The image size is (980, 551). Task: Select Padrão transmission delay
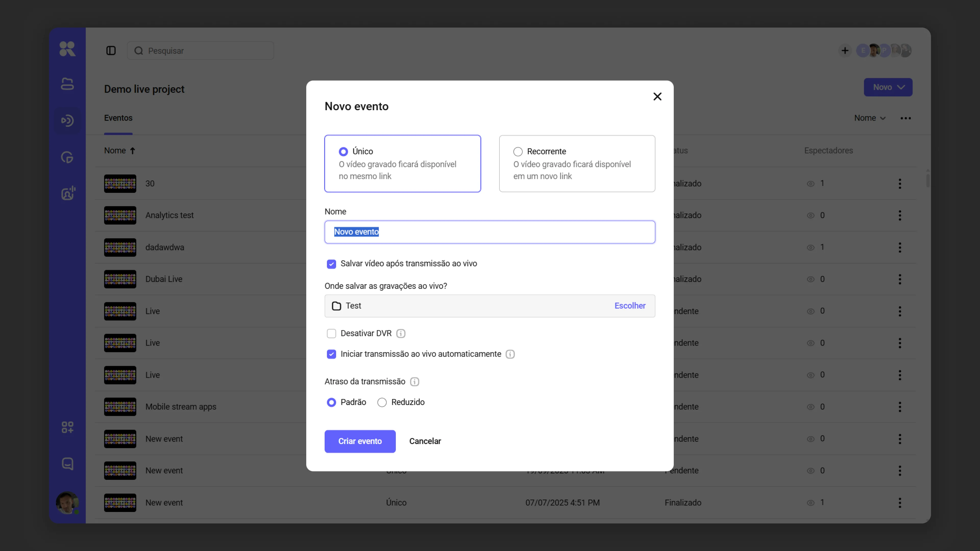(x=331, y=402)
